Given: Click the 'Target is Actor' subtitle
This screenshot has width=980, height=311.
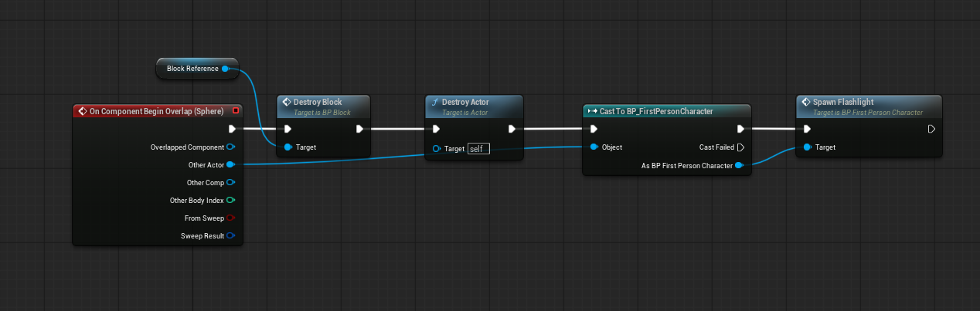Looking at the screenshot, I should click(x=465, y=113).
